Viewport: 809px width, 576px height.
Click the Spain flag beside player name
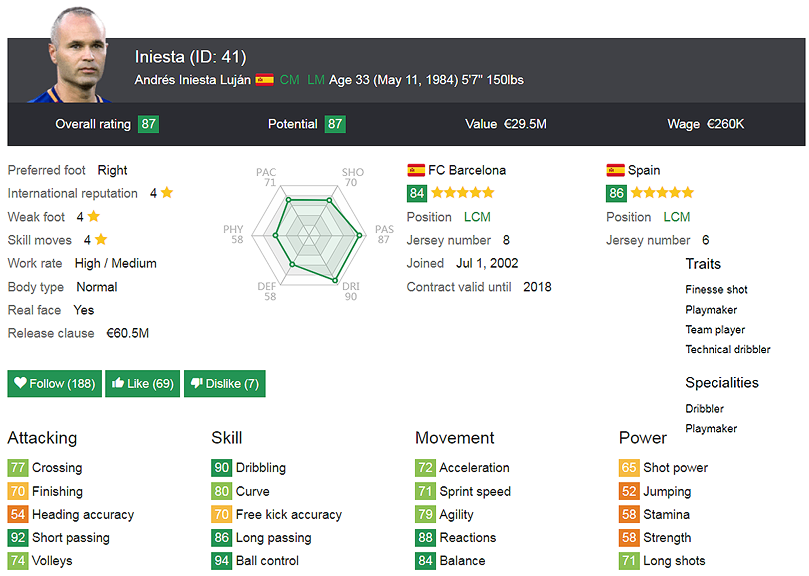(x=264, y=80)
